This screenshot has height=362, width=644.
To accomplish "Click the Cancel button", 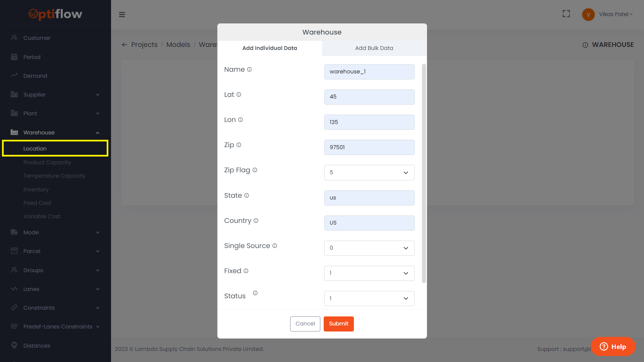I will pos(305,324).
